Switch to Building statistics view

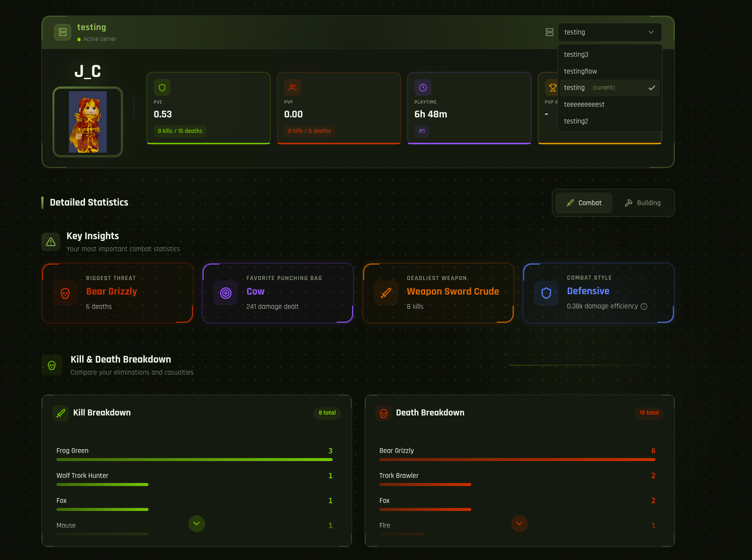643,203
